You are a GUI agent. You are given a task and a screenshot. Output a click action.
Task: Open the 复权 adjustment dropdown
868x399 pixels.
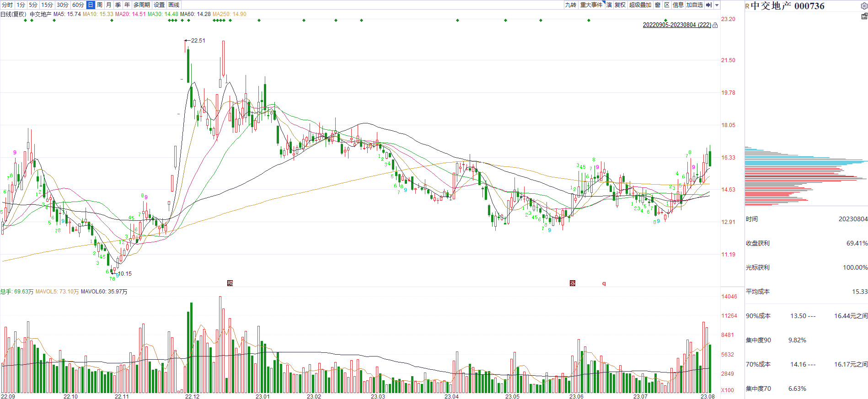click(x=620, y=5)
